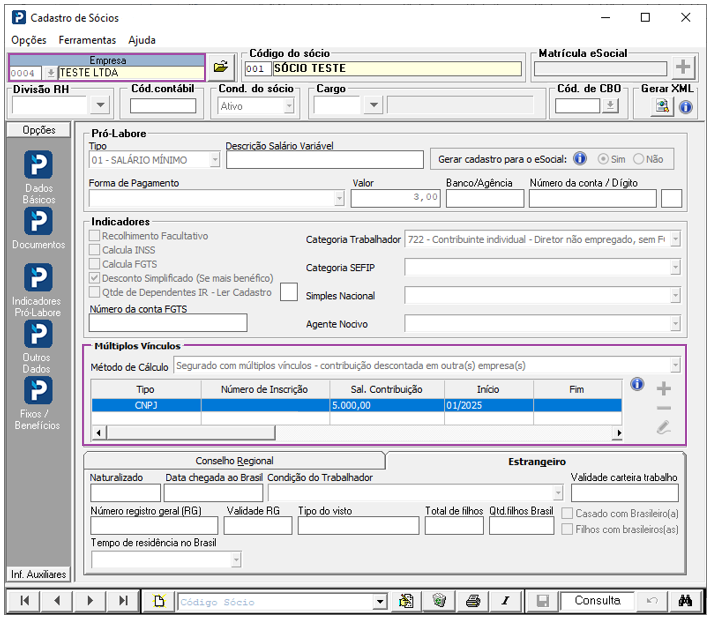The height and width of the screenshot is (619, 712).
Task: Open Fixos / Benefícios sidebar icon
Action: pos(38,390)
